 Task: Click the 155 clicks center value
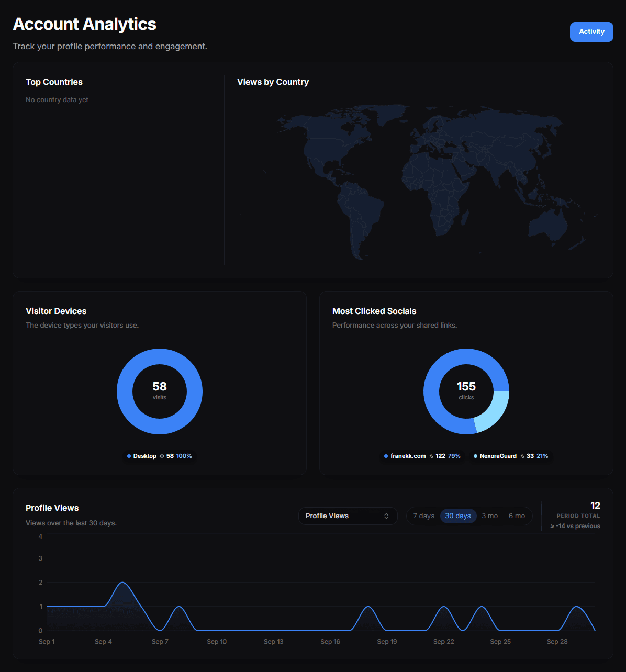[466, 387]
